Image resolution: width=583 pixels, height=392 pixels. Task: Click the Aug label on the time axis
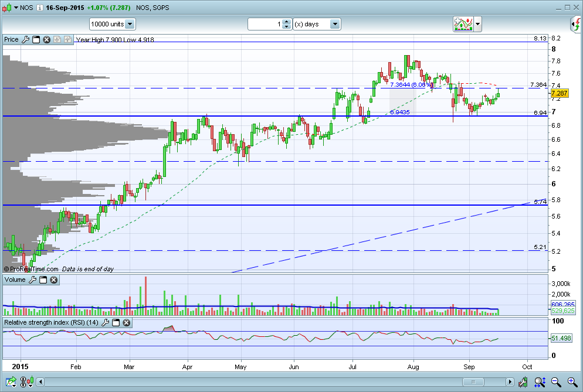413,367
